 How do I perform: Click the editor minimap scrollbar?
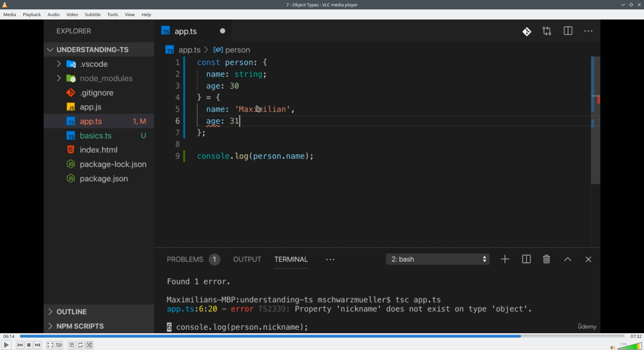595,120
